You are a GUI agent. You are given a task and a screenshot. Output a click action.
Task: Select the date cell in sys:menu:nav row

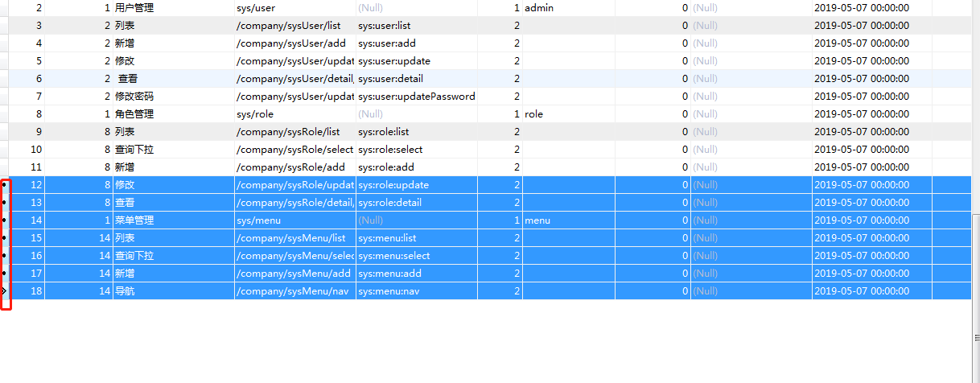pyautogui.click(x=872, y=291)
